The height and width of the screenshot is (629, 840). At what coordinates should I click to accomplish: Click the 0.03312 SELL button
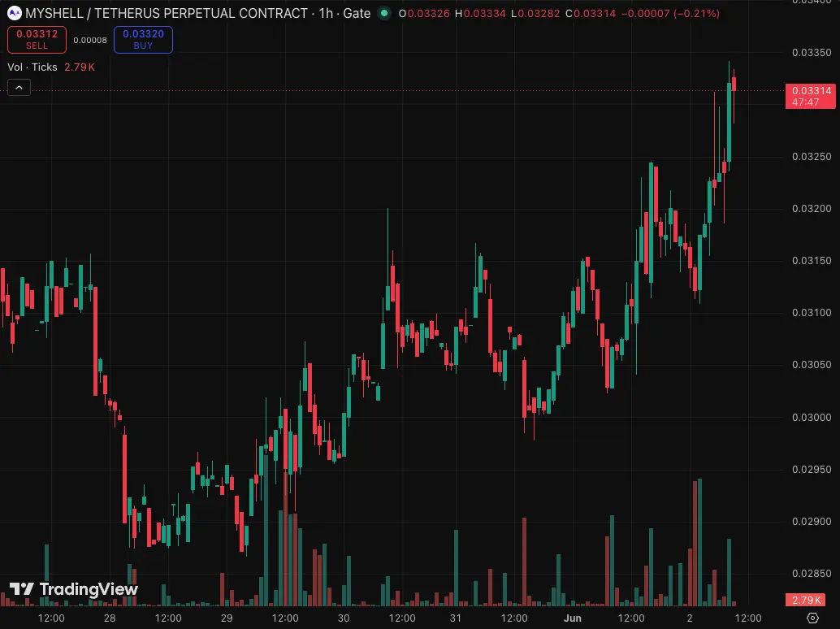click(x=37, y=40)
